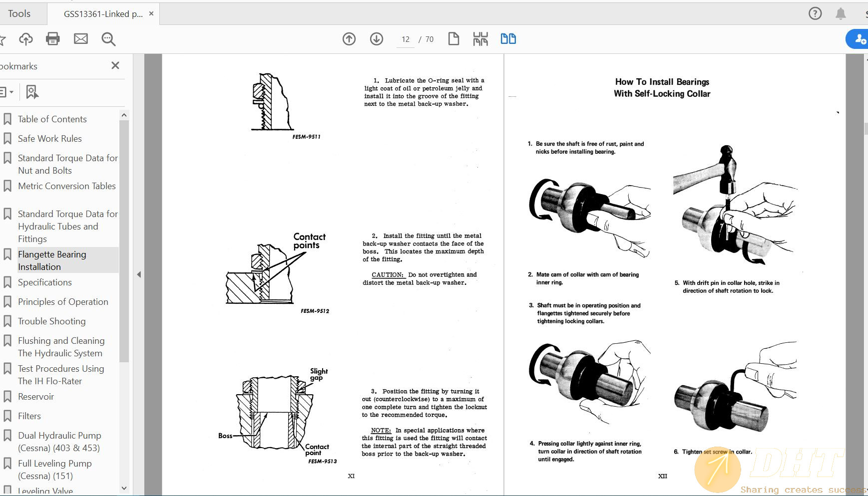Viewport: 868px width, 496px height.
Task: Go to previous page with up arrow
Action: click(x=349, y=39)
